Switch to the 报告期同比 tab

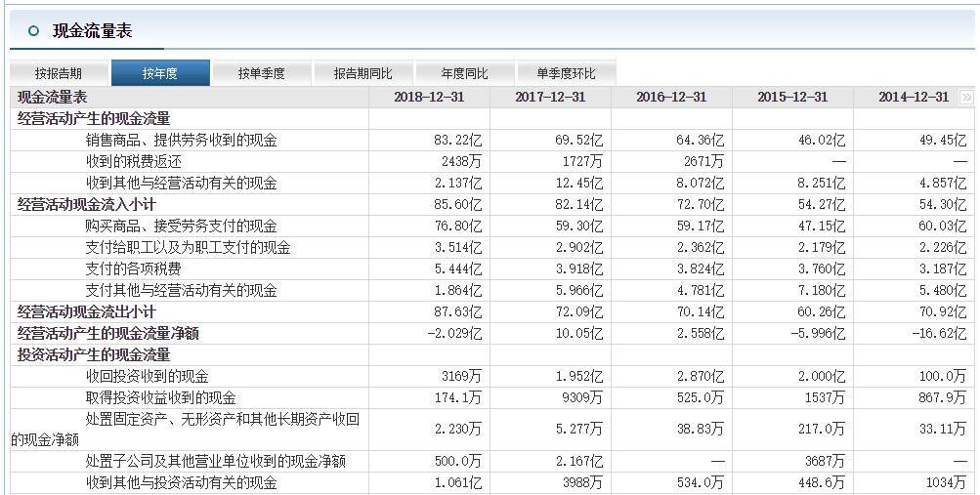tap(363, 73)
